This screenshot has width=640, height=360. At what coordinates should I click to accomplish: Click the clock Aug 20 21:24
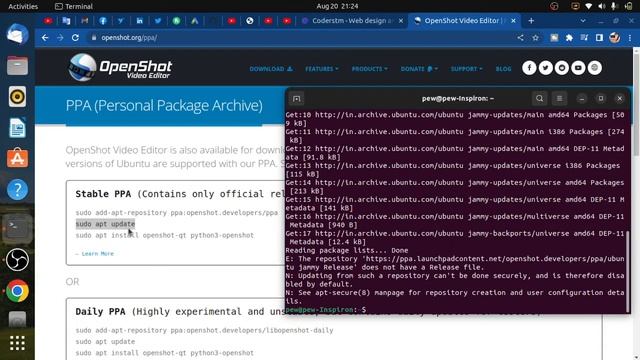(337, 6)
